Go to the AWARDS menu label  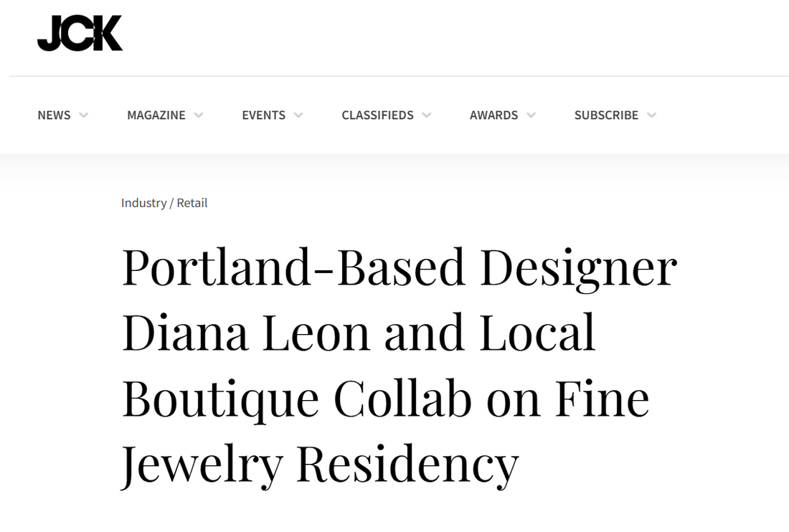tap(493, 115)
